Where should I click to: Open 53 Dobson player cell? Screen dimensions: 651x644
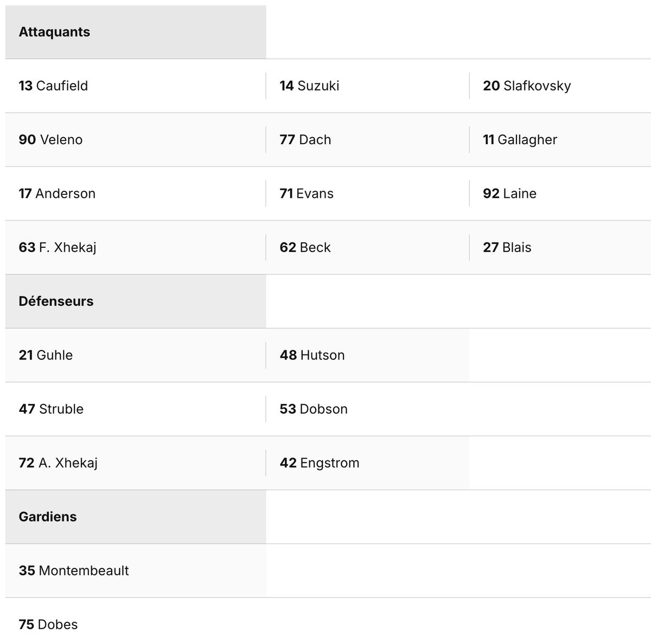314,409
